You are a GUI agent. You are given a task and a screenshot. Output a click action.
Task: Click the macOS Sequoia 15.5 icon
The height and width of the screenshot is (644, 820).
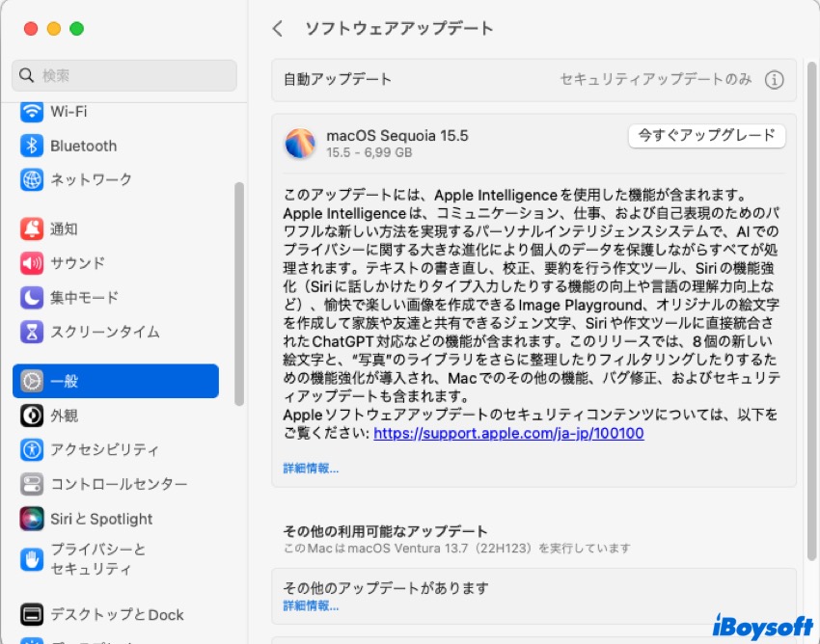300,144
